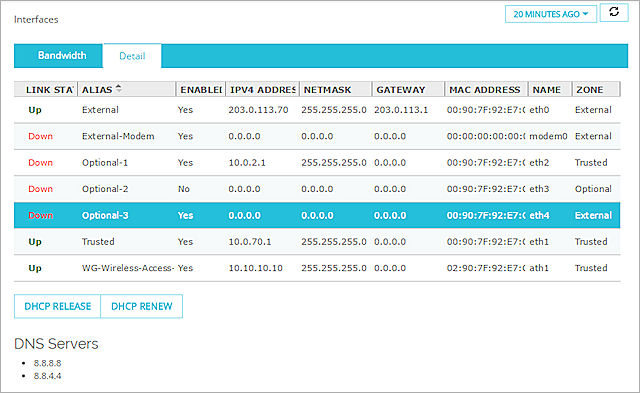Select the highlighted Optional-3 row

click(317, 215)
